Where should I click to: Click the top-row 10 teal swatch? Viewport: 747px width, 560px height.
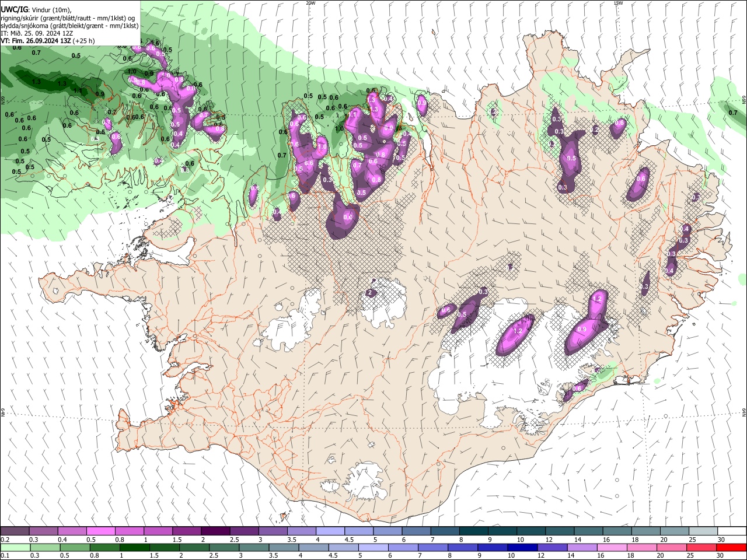[x=530, y=531]
